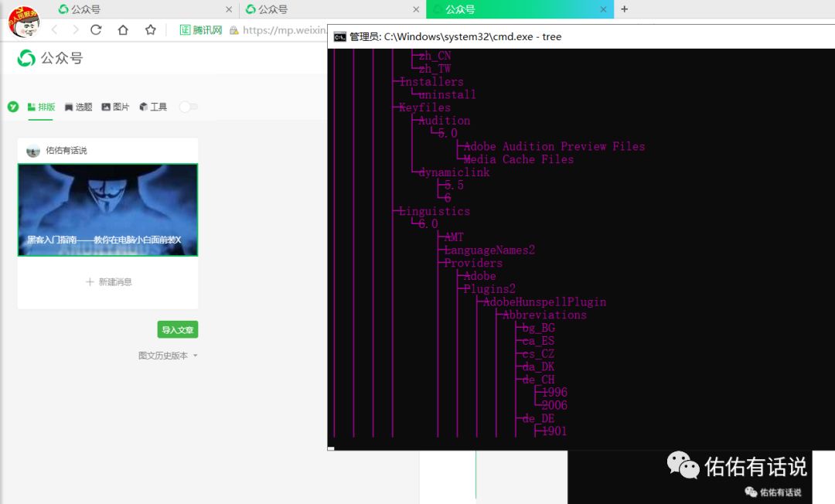Screen dimensions: 835x504
Task: Click the Keyfiles entry in cmd tree
Action: [x=425, y=107]
